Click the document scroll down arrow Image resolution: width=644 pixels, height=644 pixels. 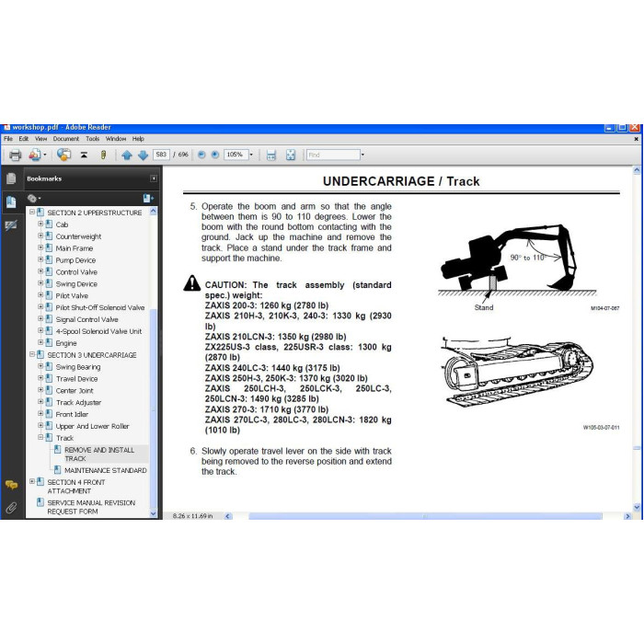pos(637,507)
